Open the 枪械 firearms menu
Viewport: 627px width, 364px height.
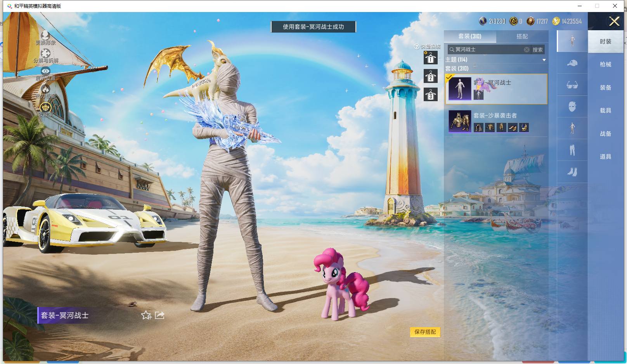(605, 64)
